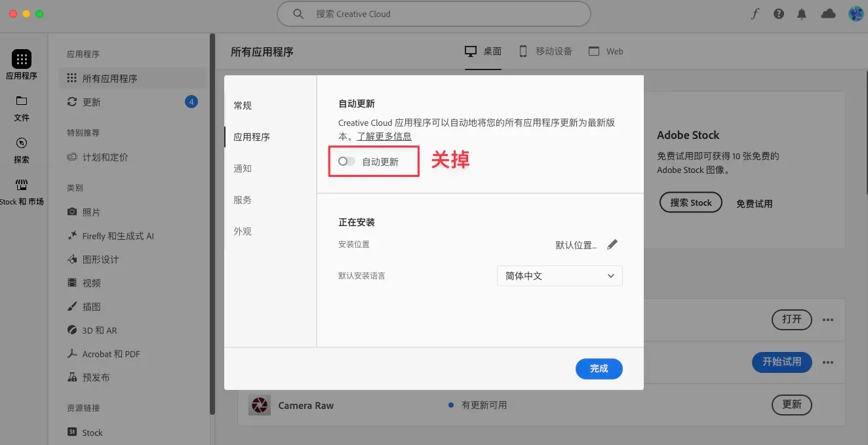Open more options beside the 打开 button
Screen dimensions: 868x445
click(828, 320)
